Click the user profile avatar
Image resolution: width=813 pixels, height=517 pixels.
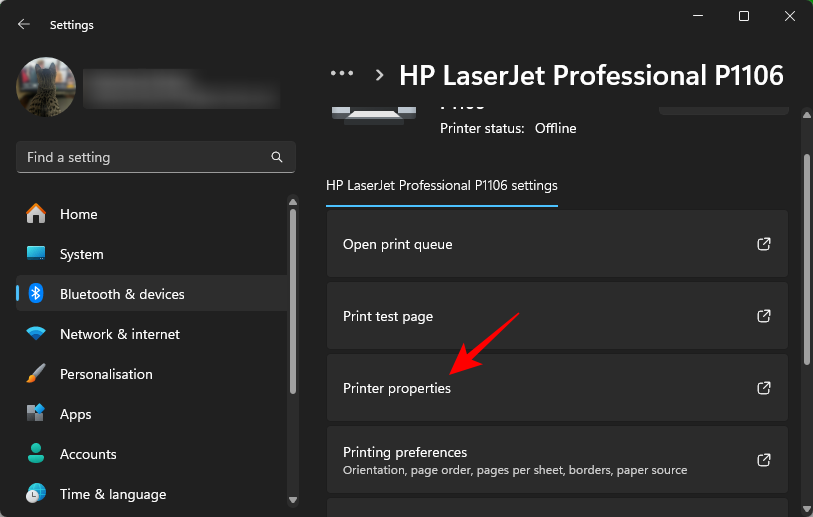(x=46, y=86)
